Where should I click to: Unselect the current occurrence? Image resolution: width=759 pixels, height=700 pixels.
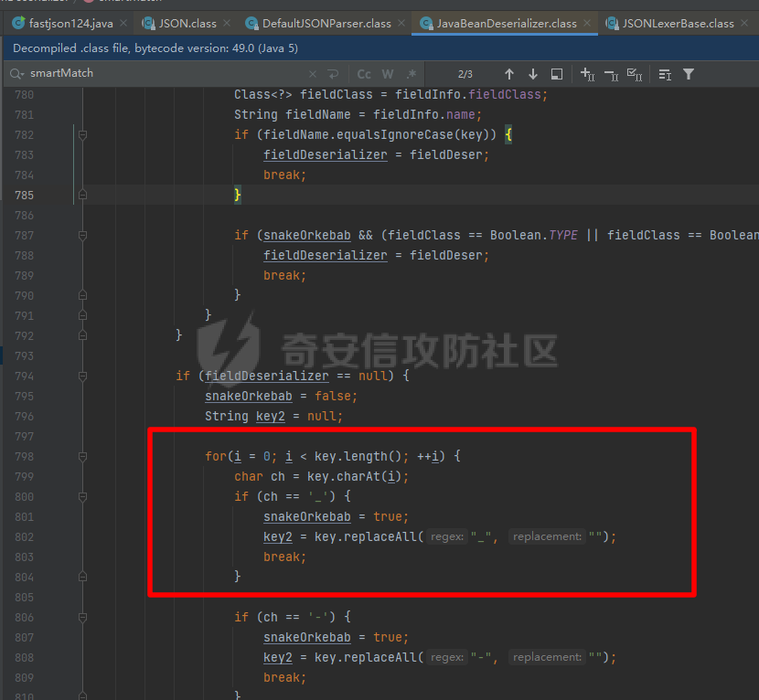point(611,74)
